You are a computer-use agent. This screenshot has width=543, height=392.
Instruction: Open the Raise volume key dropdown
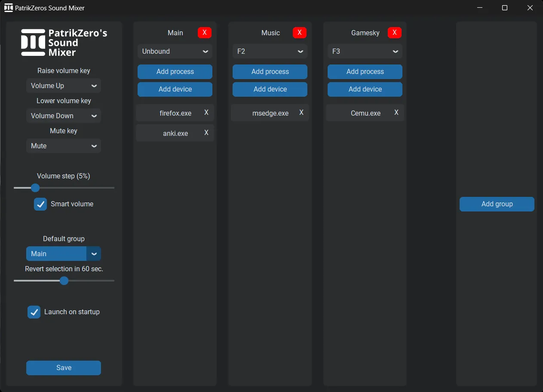[x=64, y=86]
